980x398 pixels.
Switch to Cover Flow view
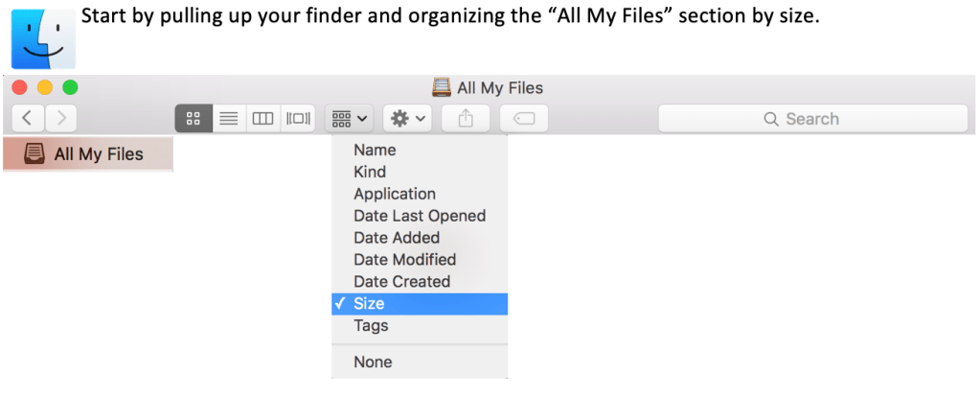coord(298,119)
